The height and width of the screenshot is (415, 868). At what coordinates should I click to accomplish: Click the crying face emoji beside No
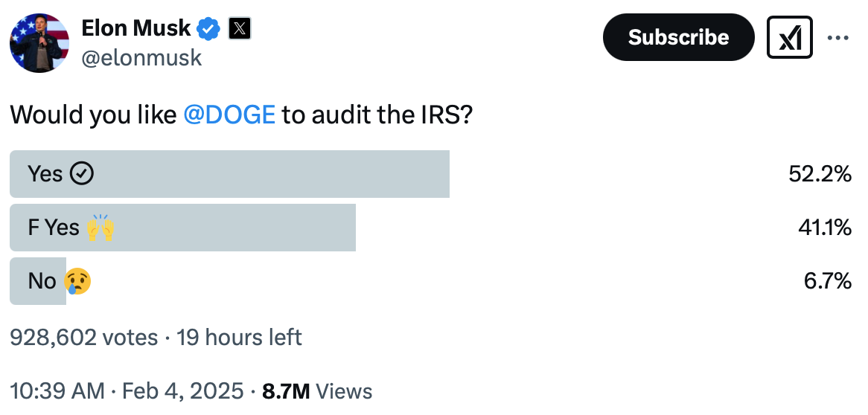tap(77, 281)
